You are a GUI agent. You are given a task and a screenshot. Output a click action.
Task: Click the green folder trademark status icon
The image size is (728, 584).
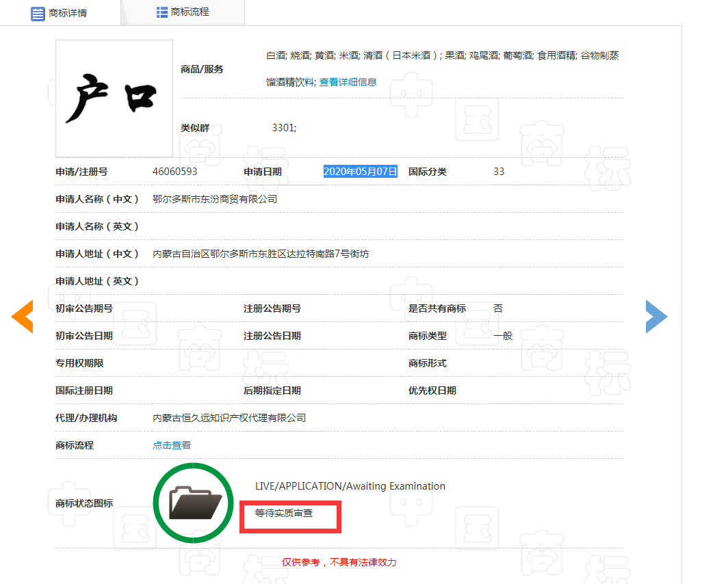193,503
